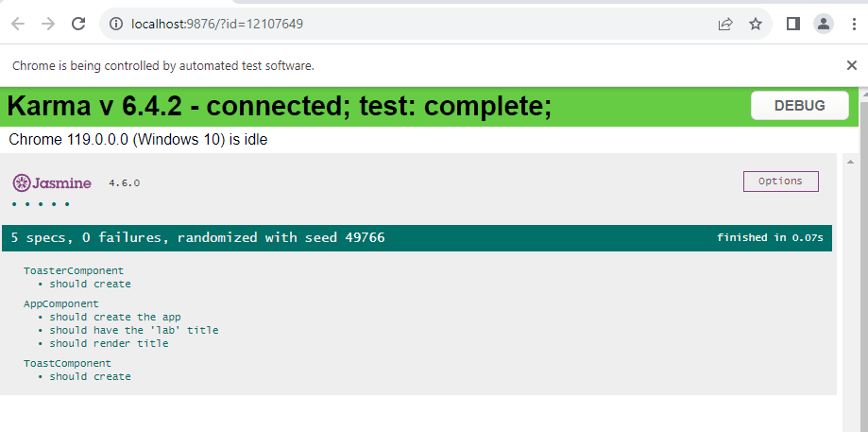Viewport: 868px width, 432px height.
Task: Open the Chrome profile avatar
Action: pos(824,24)
